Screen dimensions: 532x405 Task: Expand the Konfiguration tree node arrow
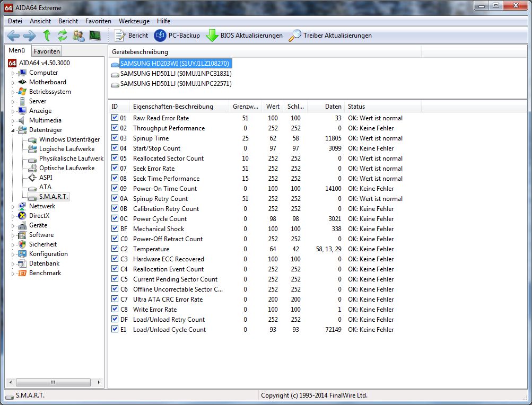pyautogui.click(x=13, y=254)
